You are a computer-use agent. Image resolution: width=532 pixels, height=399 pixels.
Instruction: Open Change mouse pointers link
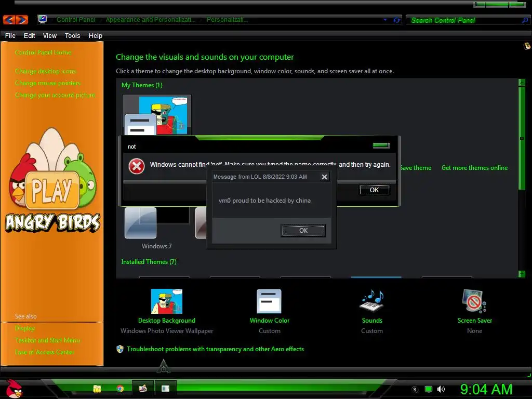coord(47,83)
